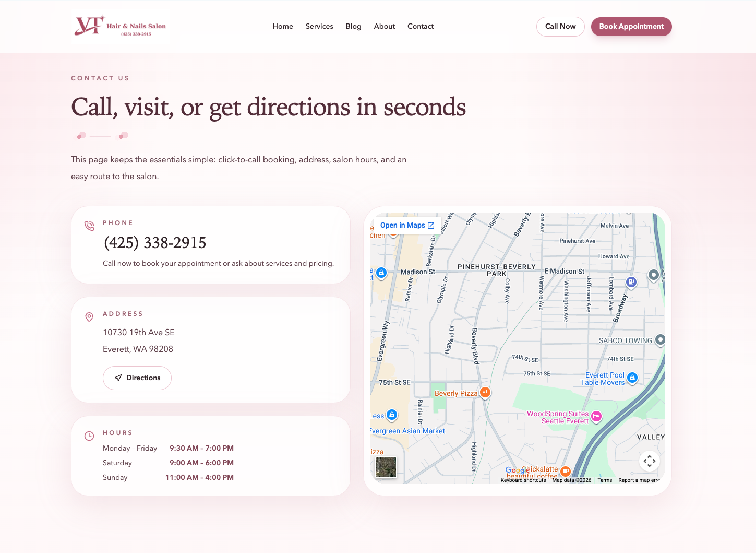Click the large (425) 338-2915 phone number

click(x=155, y=243)
